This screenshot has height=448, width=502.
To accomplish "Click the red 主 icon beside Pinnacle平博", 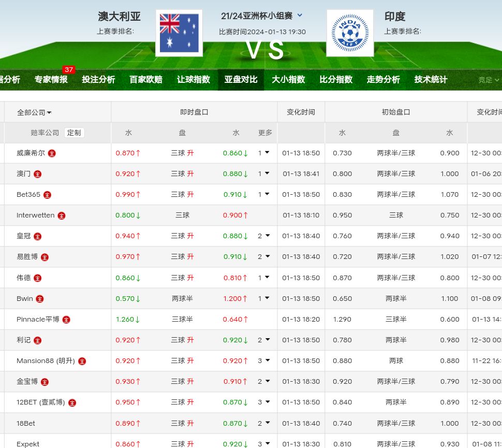I will [x=66, y=320].
